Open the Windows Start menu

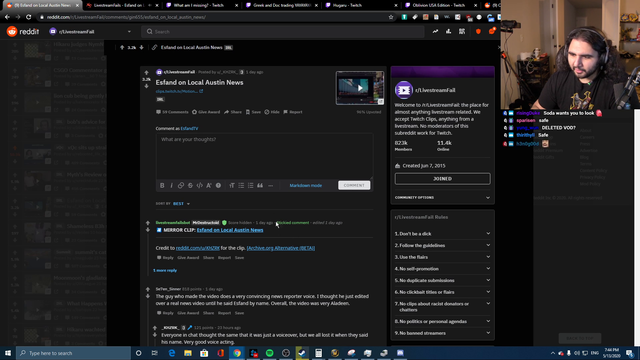(8, 353)
